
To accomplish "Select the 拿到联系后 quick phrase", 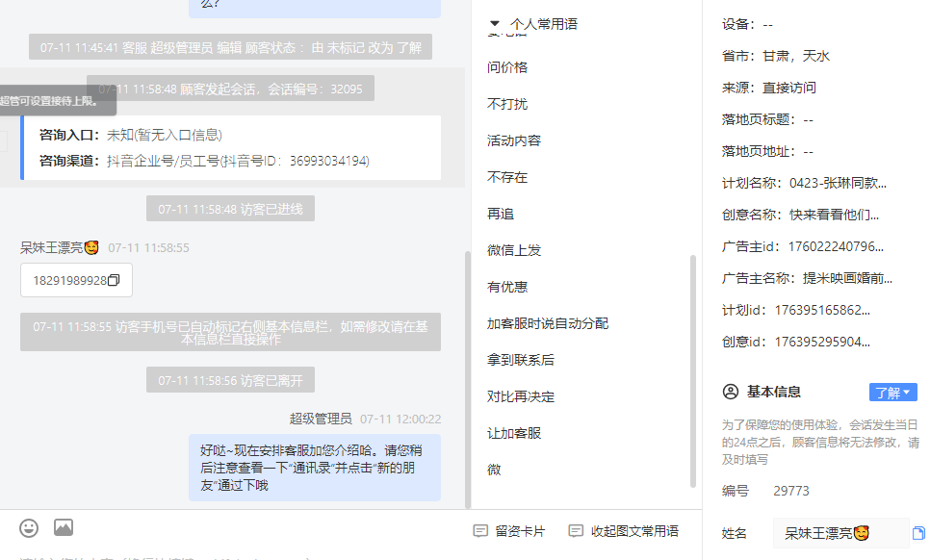I will click(x=520, y=360).
